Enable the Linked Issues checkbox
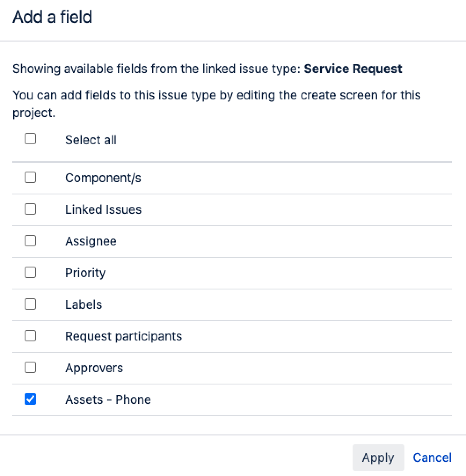The image size is (466, 476). (x=30, y=209)
